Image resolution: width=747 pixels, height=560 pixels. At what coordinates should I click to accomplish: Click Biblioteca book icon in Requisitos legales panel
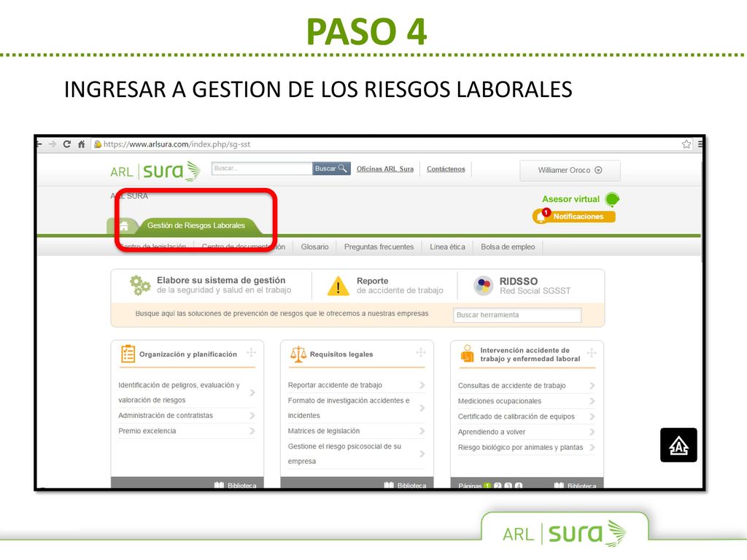(389, 485)
